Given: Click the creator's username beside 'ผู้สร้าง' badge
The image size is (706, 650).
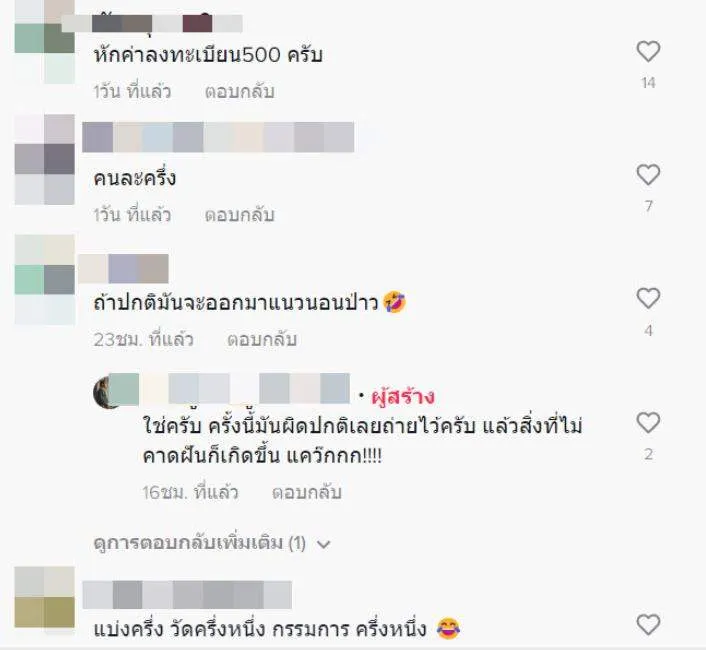Looking at the screenshot, I should pyautogui.click(x=230, y=388).
